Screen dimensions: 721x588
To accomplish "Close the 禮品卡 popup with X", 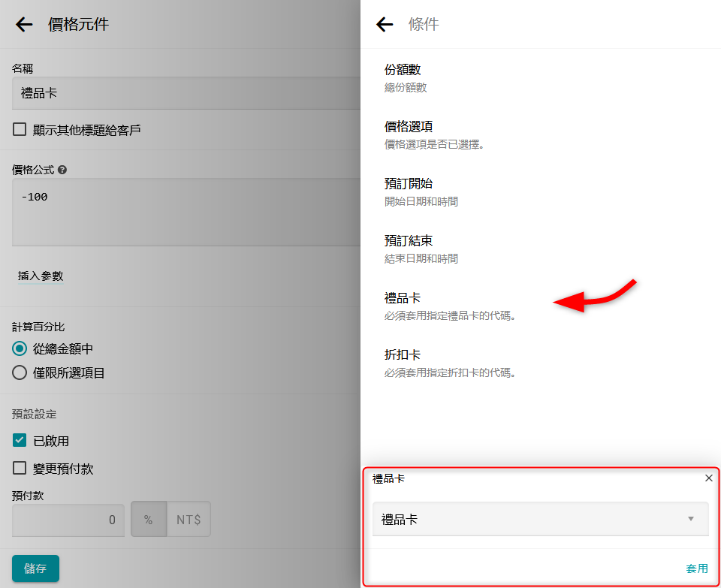I will click(708, 478).
